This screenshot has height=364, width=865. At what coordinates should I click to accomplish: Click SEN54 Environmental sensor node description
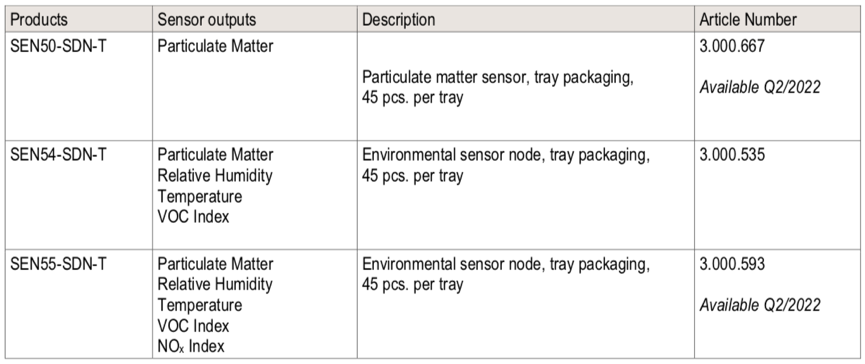505,165
